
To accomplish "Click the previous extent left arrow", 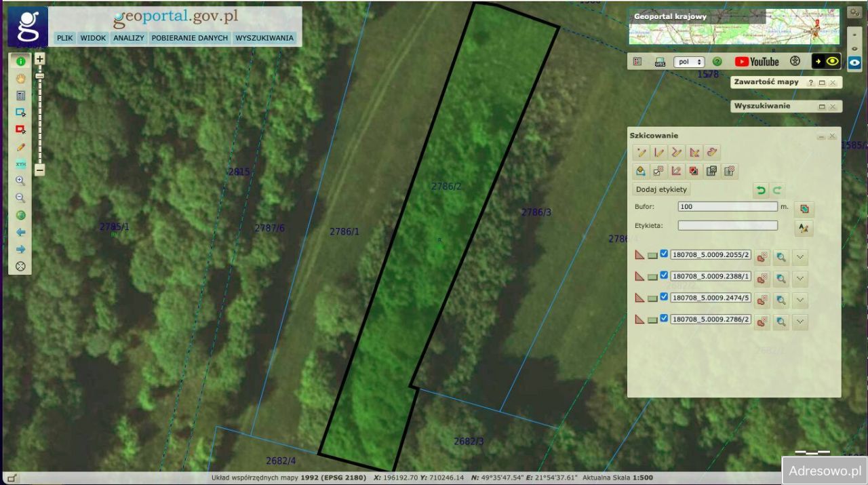I will click(20, 232).
